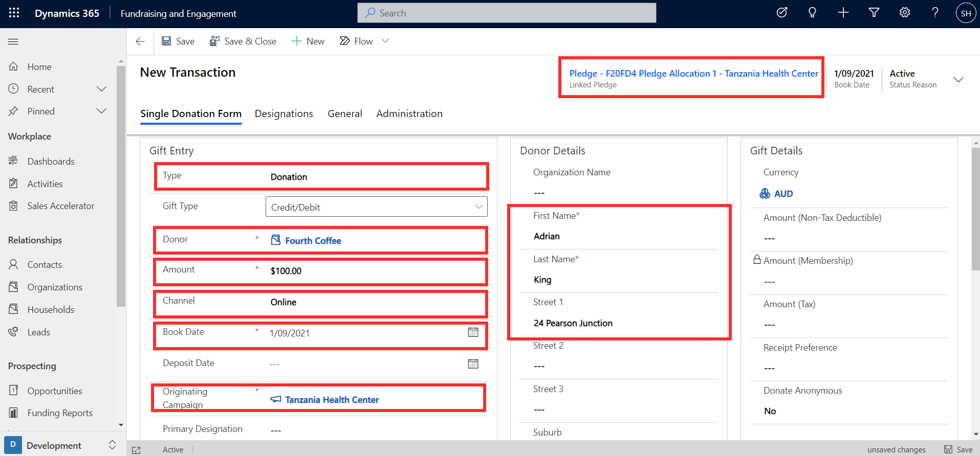Viewport: 980px width, 456px height.
Task: Click the Channel field showing Online
Action: coord(377,302)
